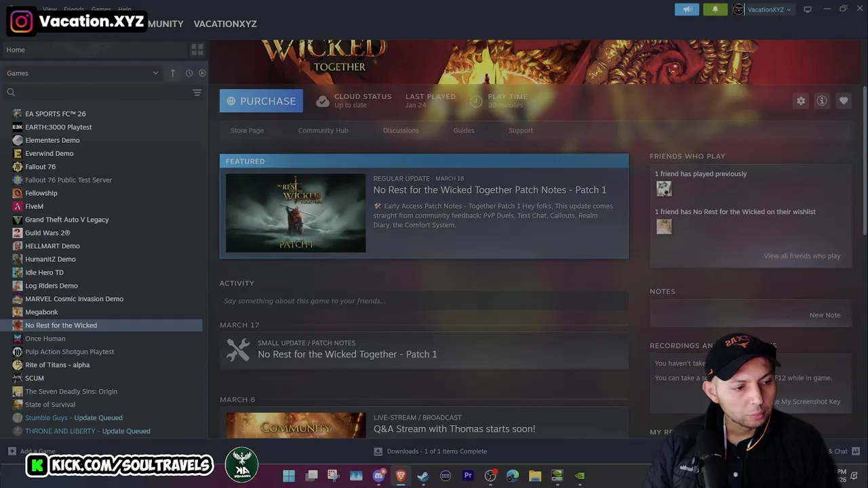The width and height of the screenshot is (868, 488).
Task: Open Premiere Pro from the taskbar
Action: click(468, 476)
